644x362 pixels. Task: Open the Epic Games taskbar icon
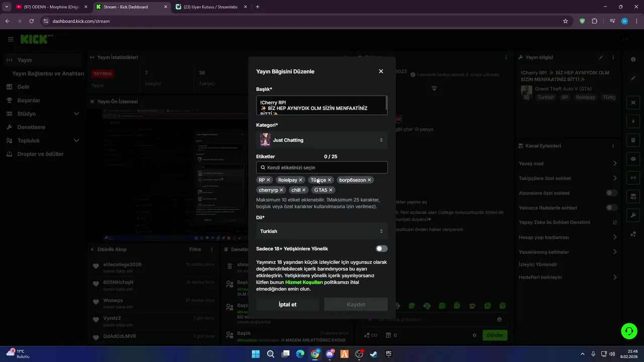[x=388, y=354]
